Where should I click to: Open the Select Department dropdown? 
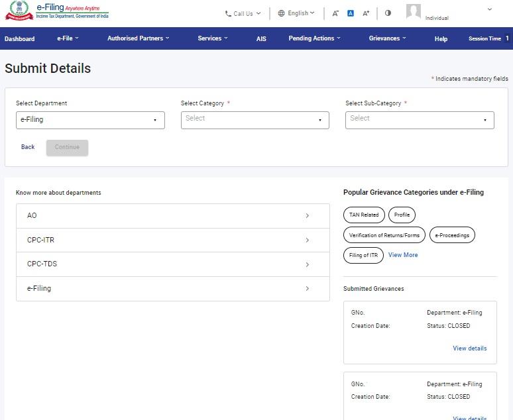[90, 120]
